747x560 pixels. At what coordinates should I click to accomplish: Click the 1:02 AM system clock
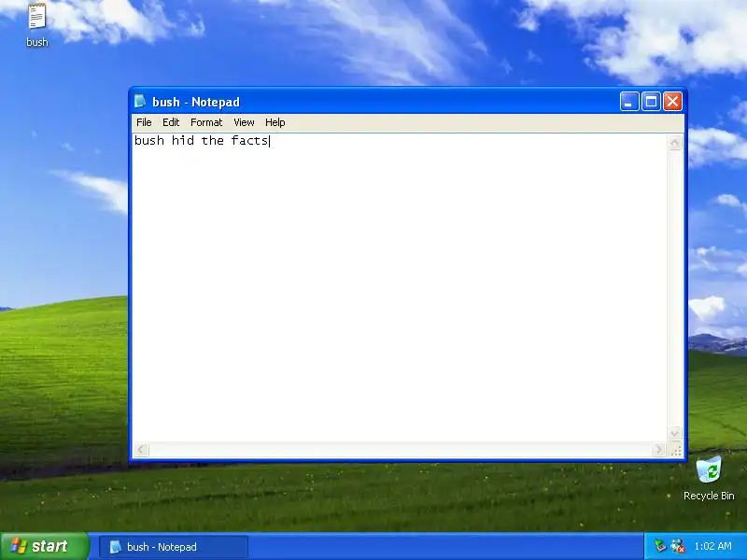point(712,546)
